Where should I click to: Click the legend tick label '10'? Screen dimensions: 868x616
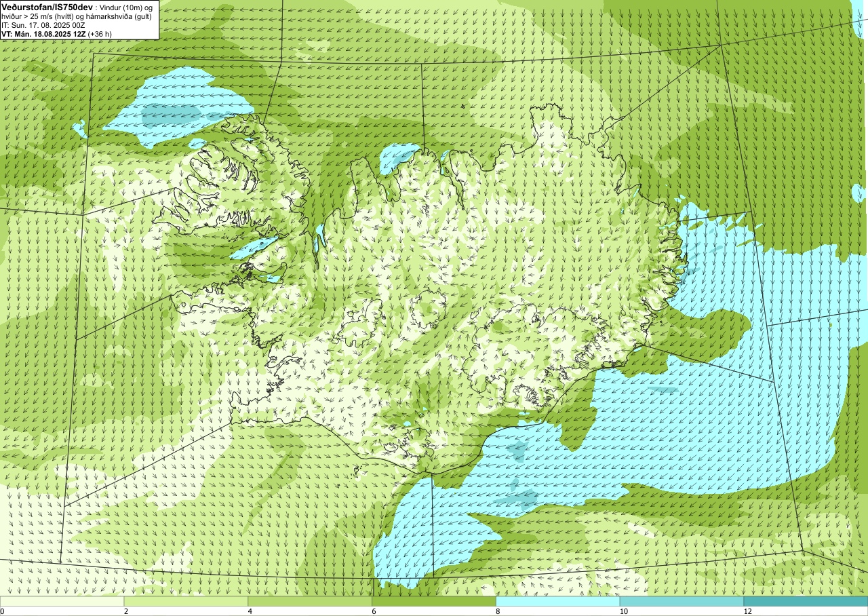click(623, 611)
